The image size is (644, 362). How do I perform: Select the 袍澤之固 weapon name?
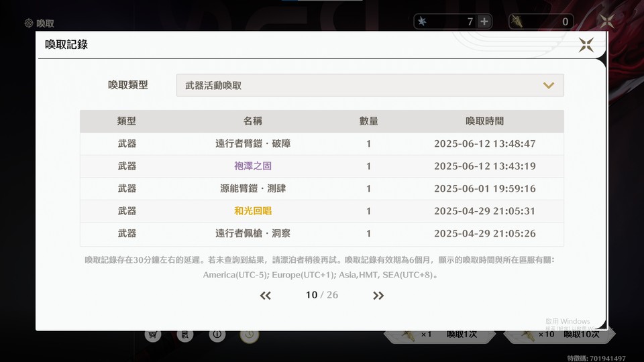[x=253, y=166]
